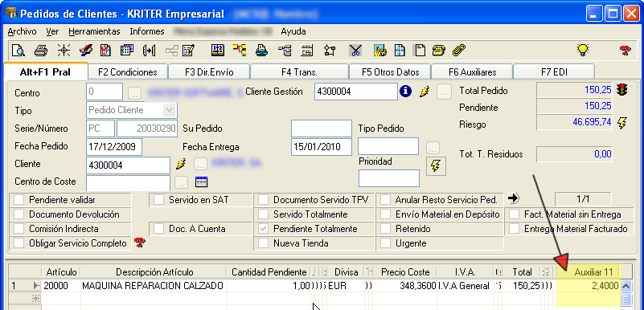Screen dimensions: 644x310
Task: Click the teal fax printer toolbar icon
Action: click(261, 51)
